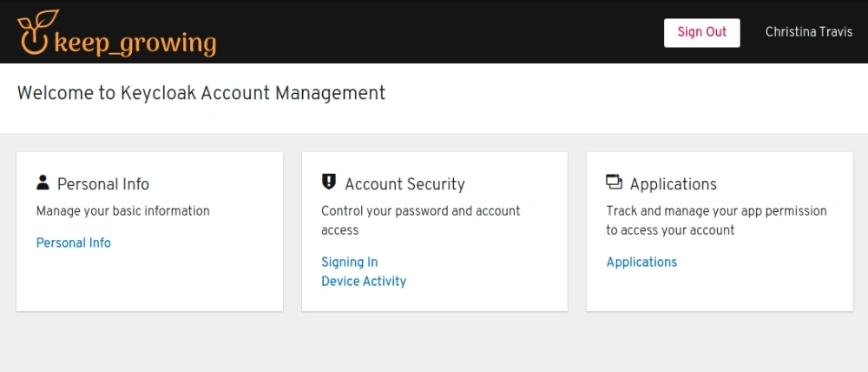Open the Device Activity link
This screenshot has width=868, height=372.
364,281
